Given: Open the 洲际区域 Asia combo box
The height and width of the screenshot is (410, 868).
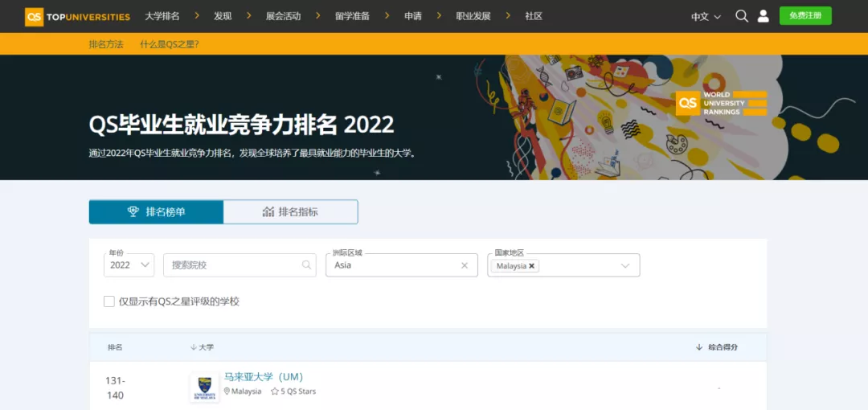Looking at the screenshot, I should pyautogui.click(x=401, y=264).
